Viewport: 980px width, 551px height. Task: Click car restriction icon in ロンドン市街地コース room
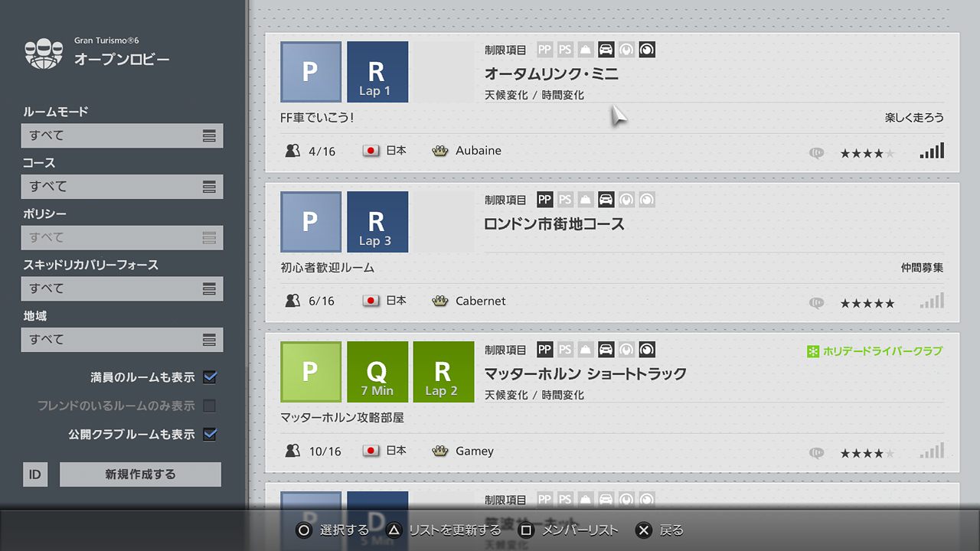606,200
